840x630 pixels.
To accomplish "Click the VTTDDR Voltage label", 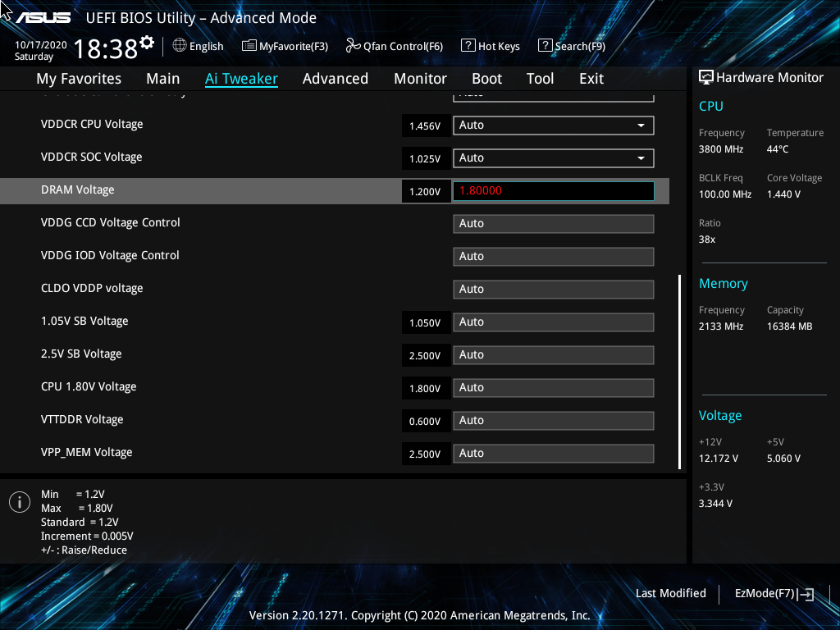I will [x=82, y=419].
